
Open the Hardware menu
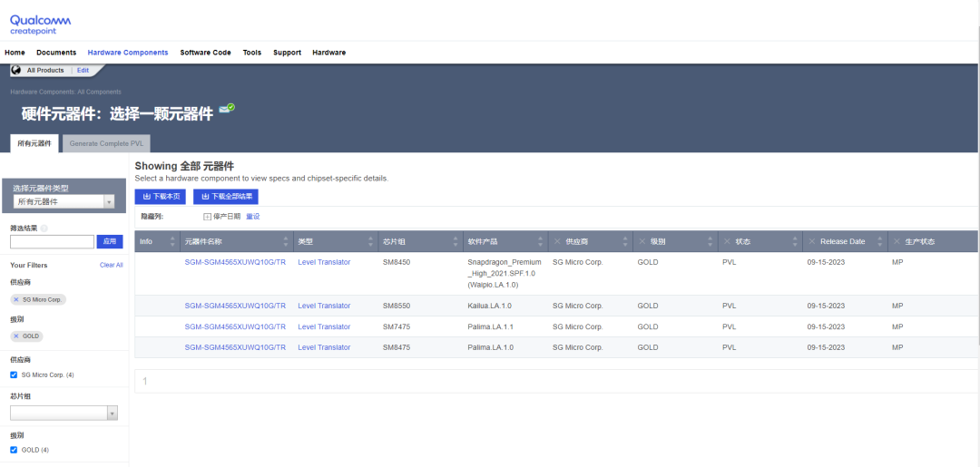[328, 53]
